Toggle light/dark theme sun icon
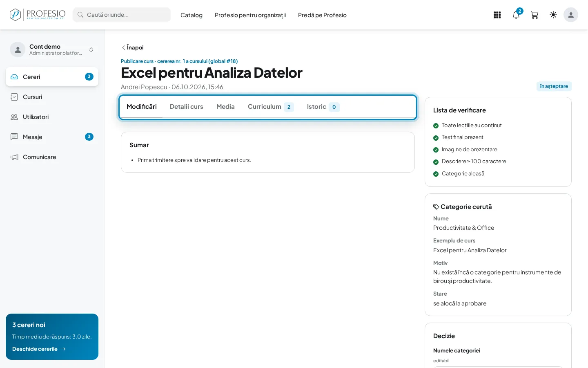The width and height of the screenshot is (588, 368). pos(553,15)
